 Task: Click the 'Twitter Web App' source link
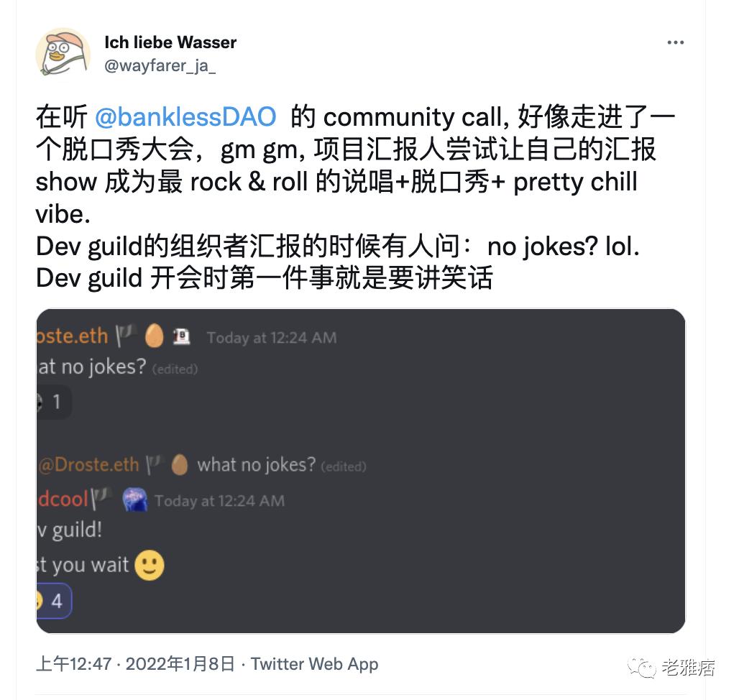314,663
